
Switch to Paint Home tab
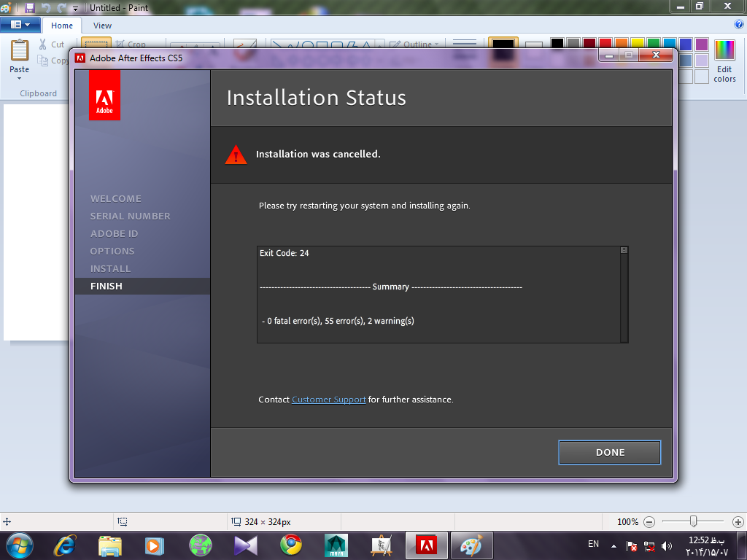point(62,26)
